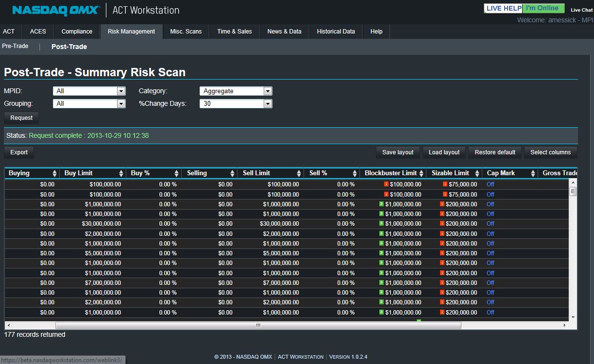Open the Help tab
594x364 pixels.
pos(376,32)
